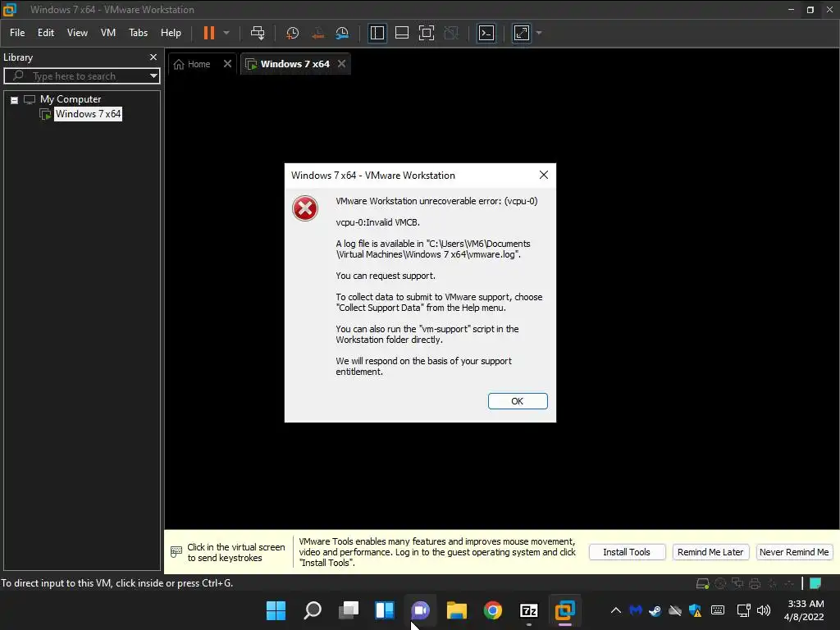The width and height of the screenshot is (840, 630).
Task: Click the Send Ctrl+Alt+Del toolbar icon
Action: 258,33
